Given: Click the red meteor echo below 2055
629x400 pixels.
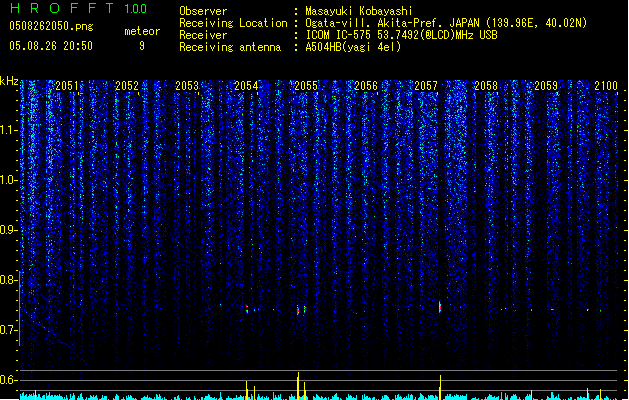Looking at the screenshot, I should coord(298,310).
